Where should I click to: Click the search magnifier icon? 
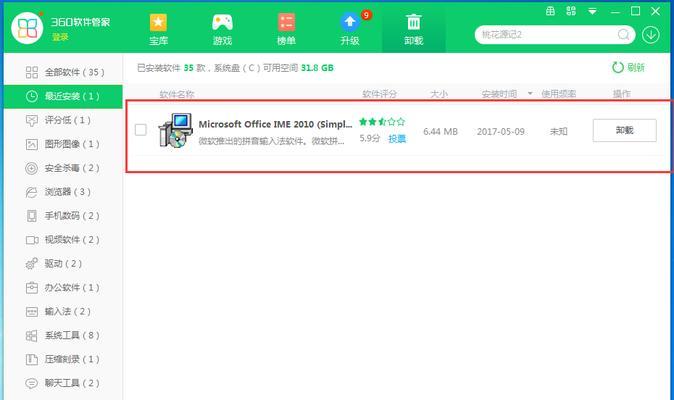[x=624, y=34]
